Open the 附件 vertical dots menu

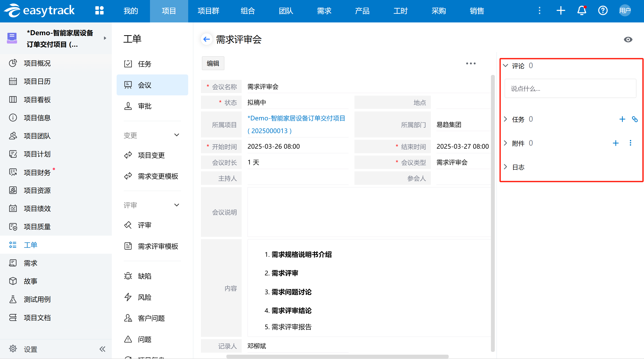tap(631, 143)
